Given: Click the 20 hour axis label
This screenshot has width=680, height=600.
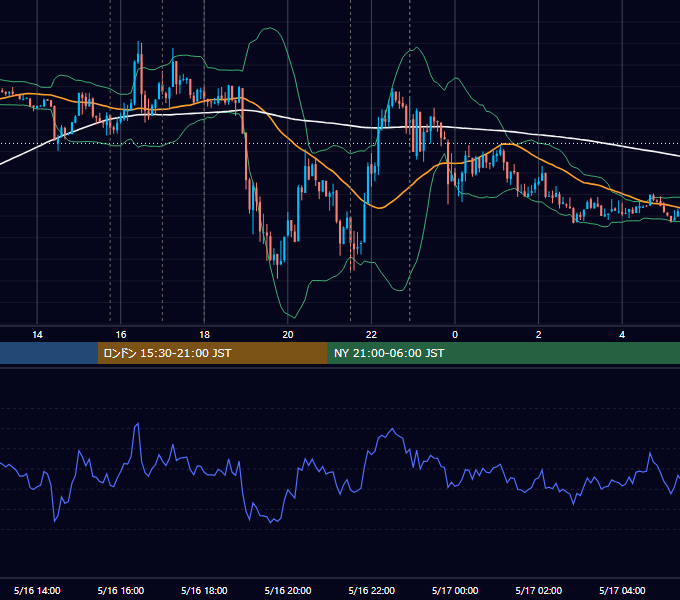Looking at the screenshot, I should [288, 335].
